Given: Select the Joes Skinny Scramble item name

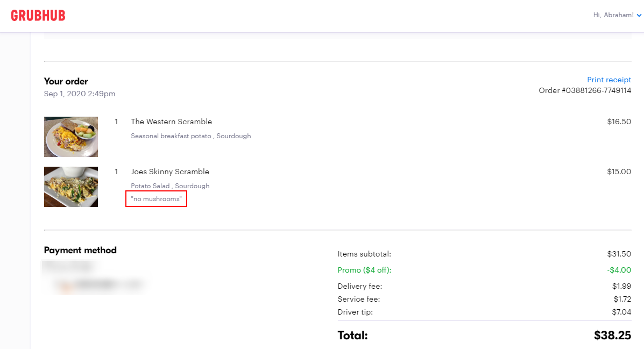Looking at the screenshot, I should pyautogui.click(x=170, y=172).
